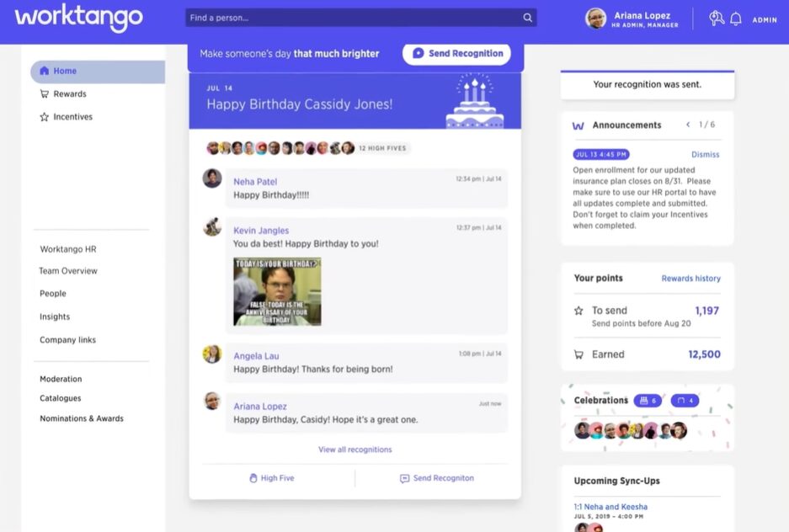Click the 12 HIGH FIVES label
The image size is (789, 532).
click(382, 148)
